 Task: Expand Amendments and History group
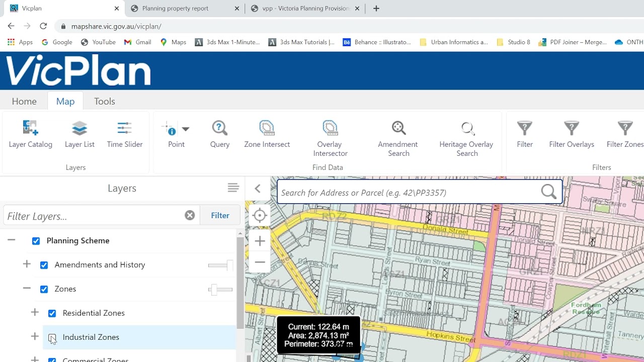click(27, 264)
